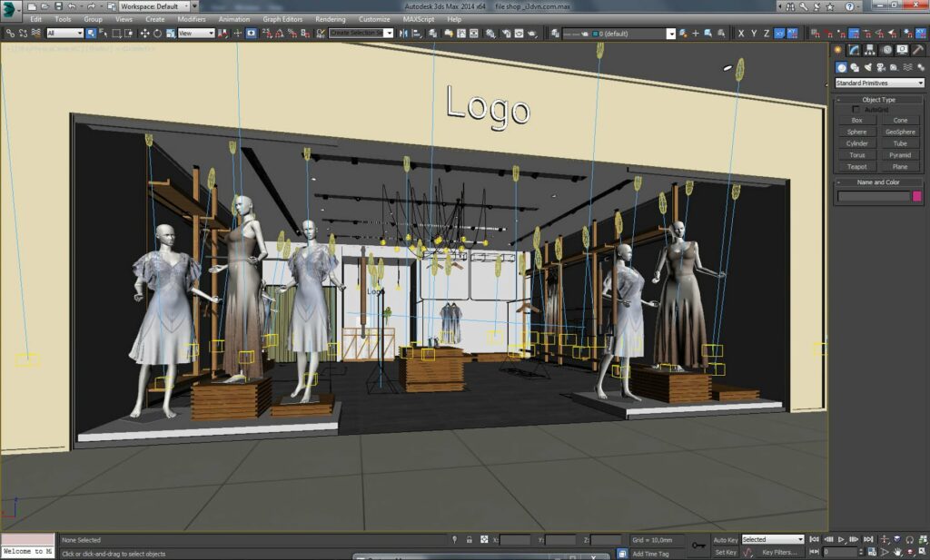Click the Save File icon in quick access toolbar
Image resolution: width=930 pixels, height=560 pixels.
(x=58, y=6)
